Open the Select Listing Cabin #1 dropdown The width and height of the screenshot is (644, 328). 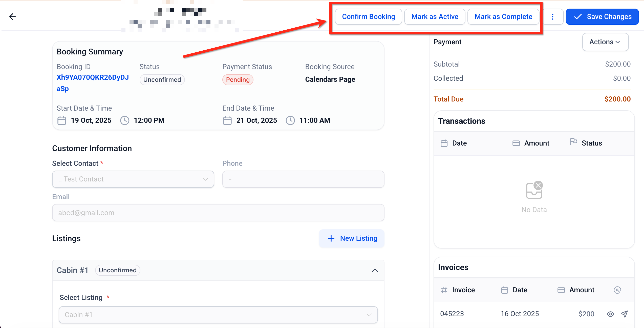point(218,315)
